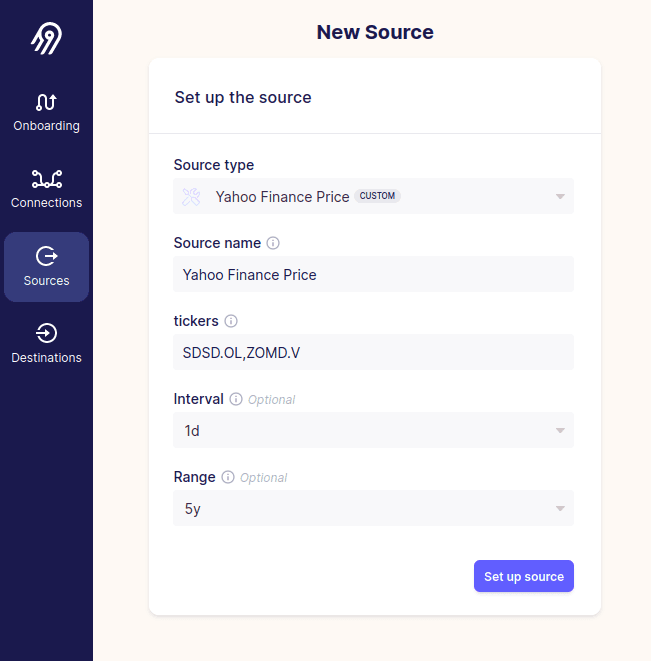
Task: Go to Connections in the sidebar
Action: point(46,190)
